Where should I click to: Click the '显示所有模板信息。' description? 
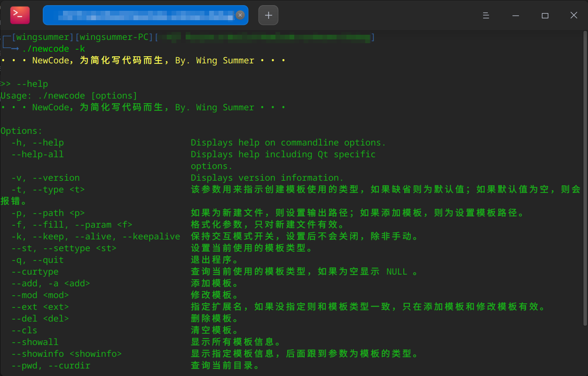coord(236,342)
